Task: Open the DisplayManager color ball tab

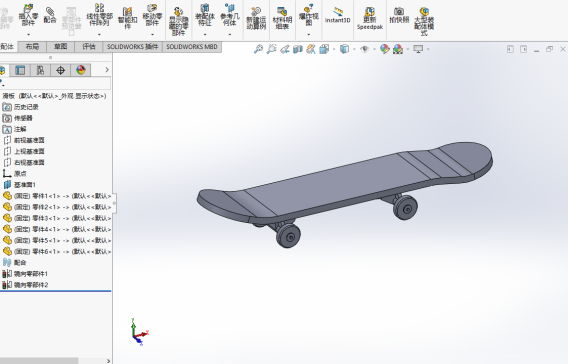Action: [81, 70]
